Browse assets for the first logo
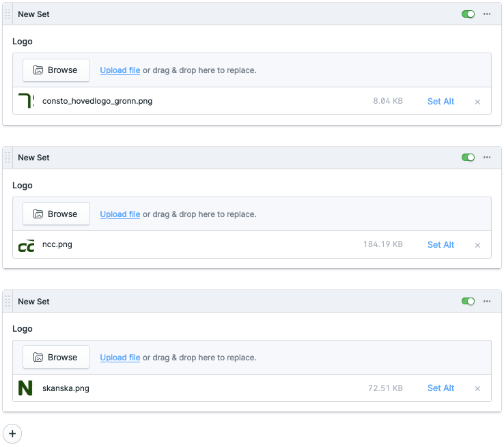The height and width of the screenshot is (447, 504). pos(56,70)
